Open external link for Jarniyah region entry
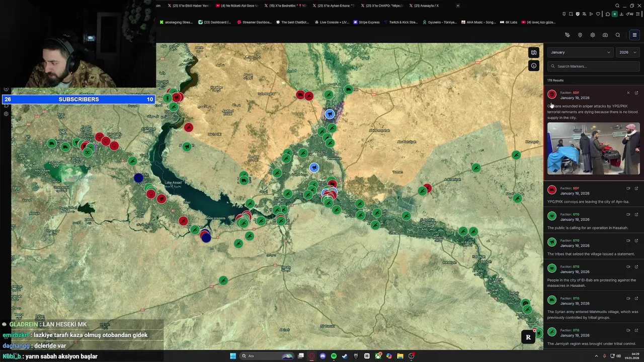The image size is (644, 362). coord(636,330)
